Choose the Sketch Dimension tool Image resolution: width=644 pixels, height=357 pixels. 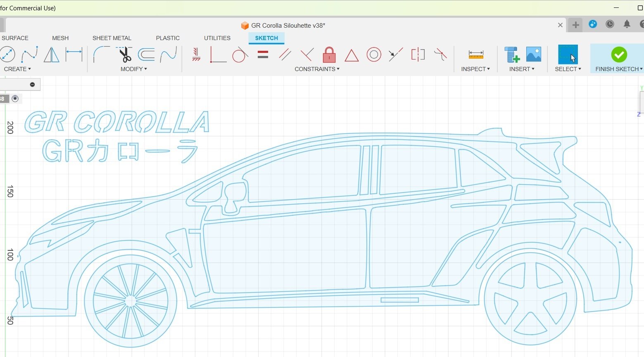(74, 55)
